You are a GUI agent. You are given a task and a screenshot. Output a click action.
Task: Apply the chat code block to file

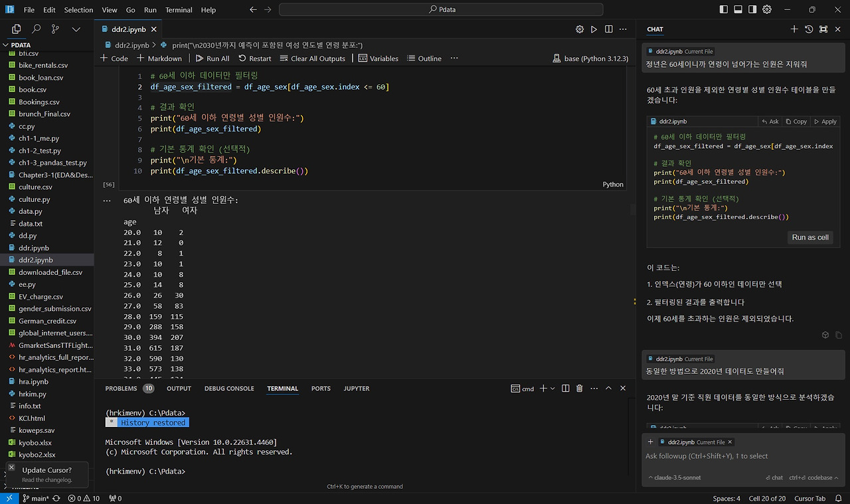pyautogui.click(x=825, y=122)
